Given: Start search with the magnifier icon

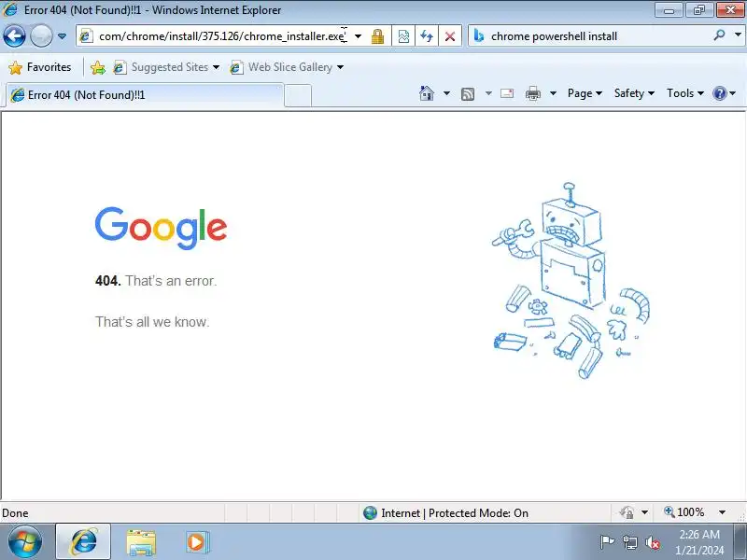Looking at the screenshot, I should pyautogui.click(x=719, y=35).
